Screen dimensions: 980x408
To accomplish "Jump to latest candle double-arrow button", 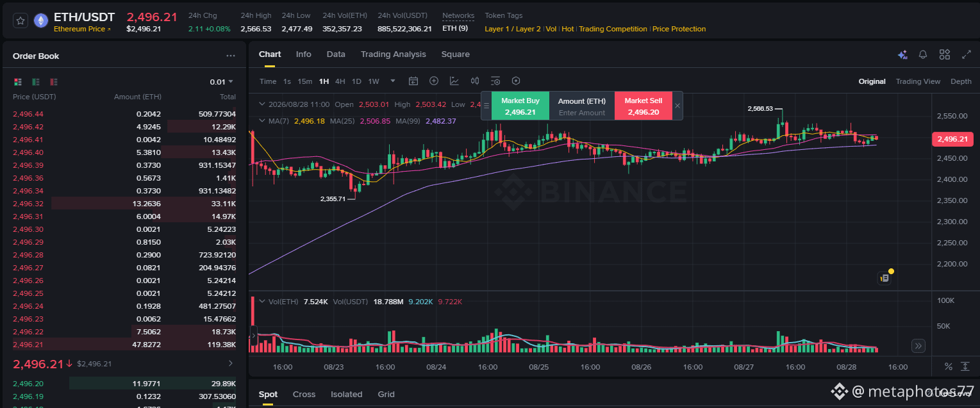I will pos(918,346).
